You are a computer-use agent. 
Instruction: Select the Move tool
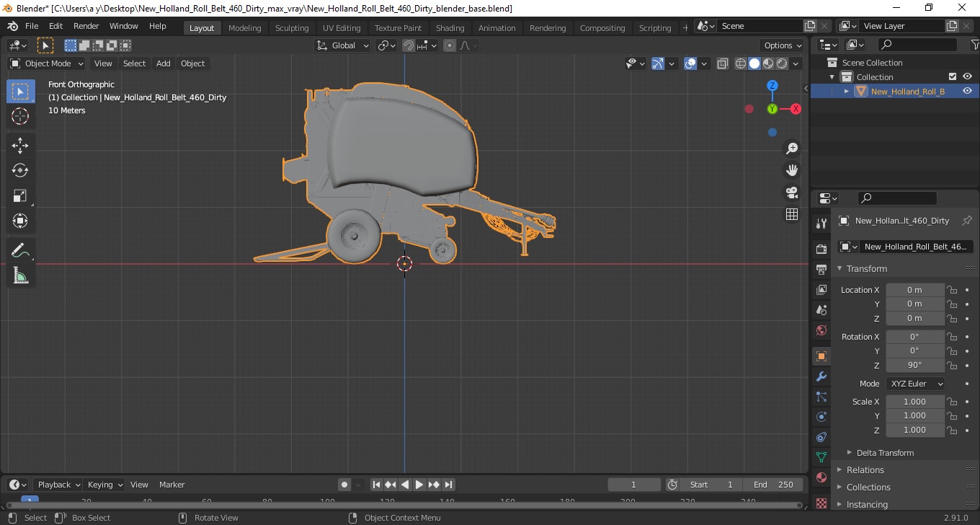tap(20, 146)
